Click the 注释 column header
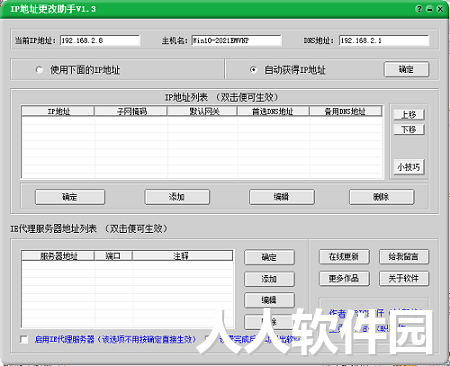Image resolution: width=450 pixels, height=366 pixels. pos(182,256)
